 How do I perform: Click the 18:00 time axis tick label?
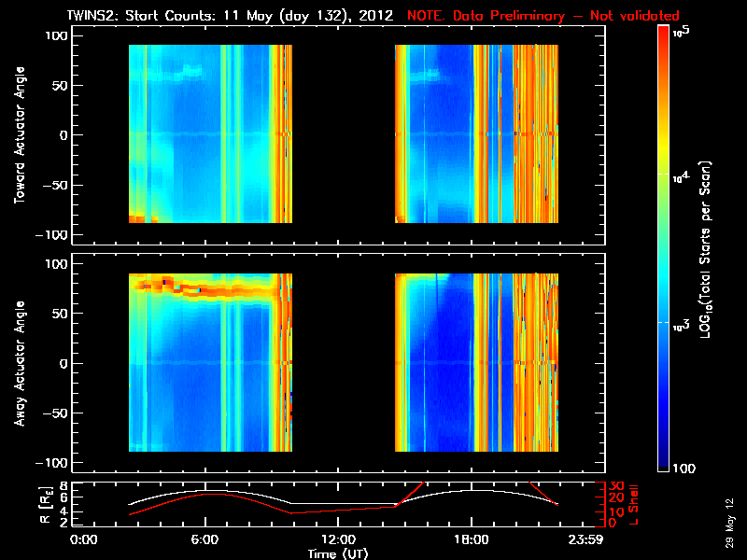tap(472, 539)
